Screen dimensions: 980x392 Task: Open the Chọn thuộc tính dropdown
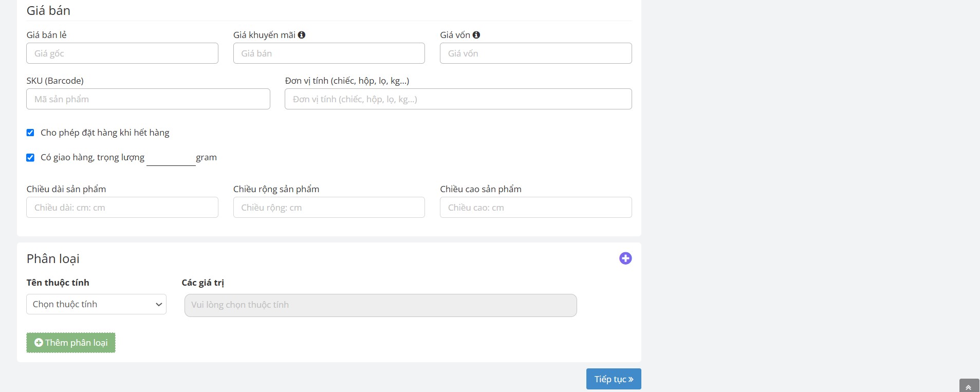coord(96,304)
